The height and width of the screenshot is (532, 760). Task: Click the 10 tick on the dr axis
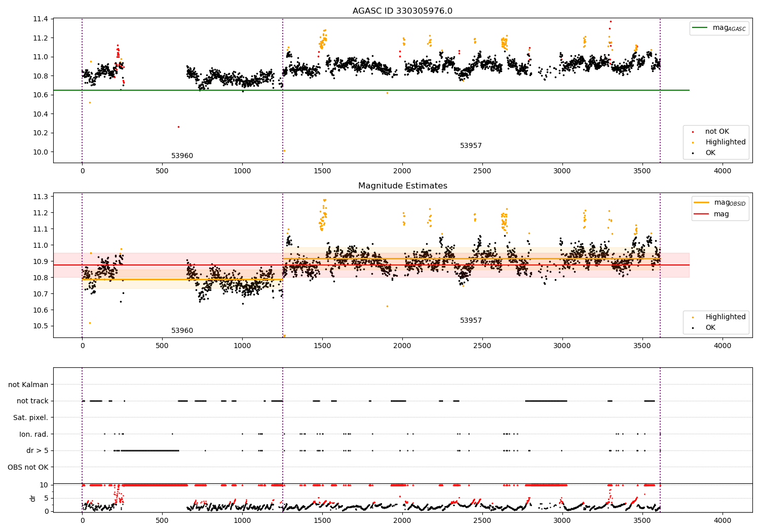click(x=44, y=485)
